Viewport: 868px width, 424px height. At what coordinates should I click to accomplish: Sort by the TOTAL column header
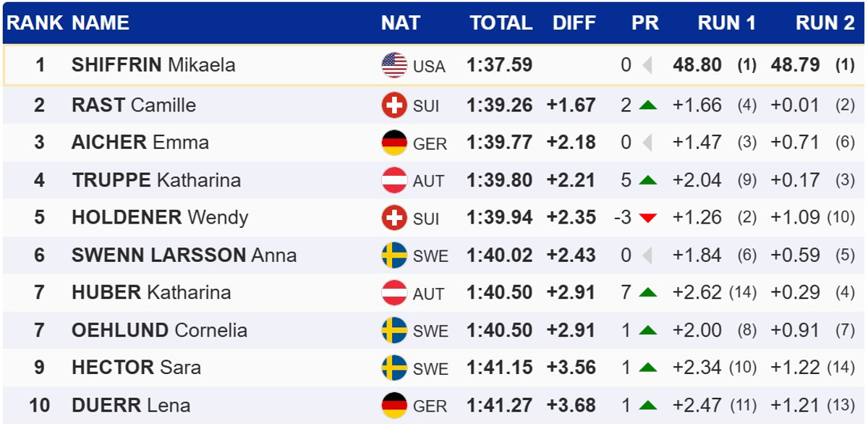click(501, 23)
